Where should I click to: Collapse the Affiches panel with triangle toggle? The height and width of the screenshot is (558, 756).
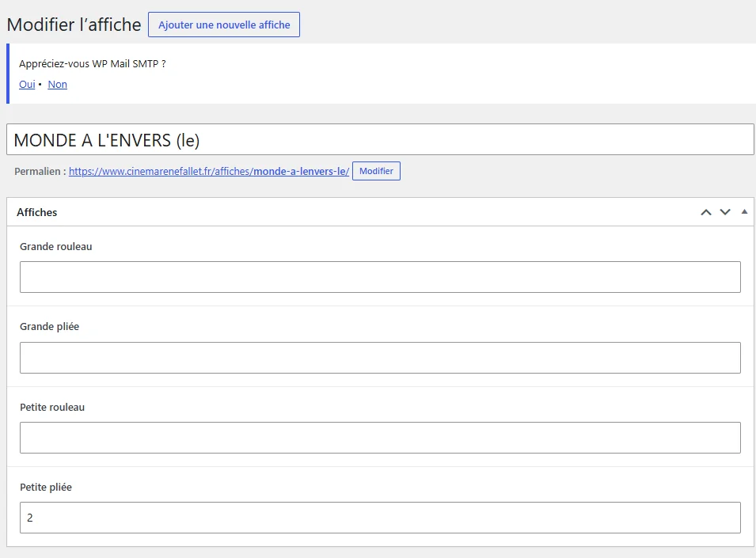(x=744, y=211)
